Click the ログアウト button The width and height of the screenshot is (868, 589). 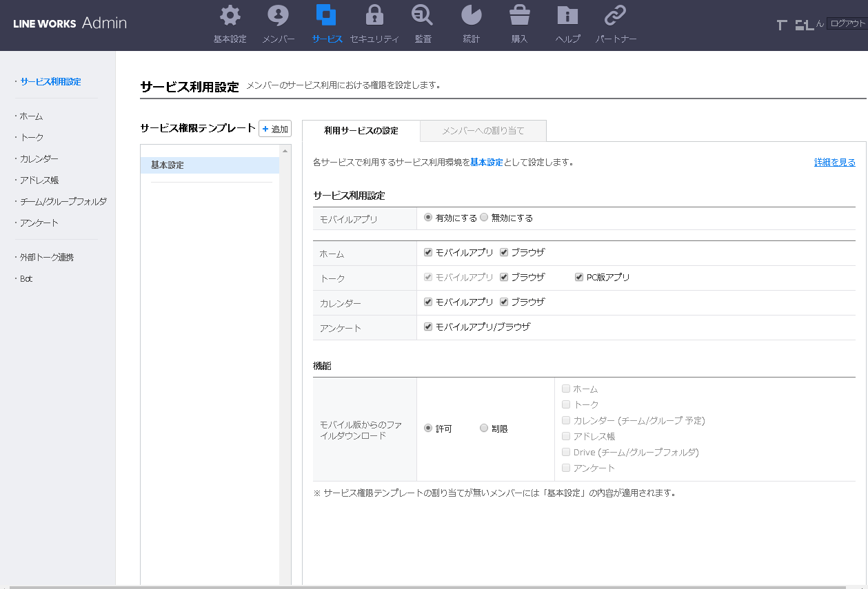(x=847, y=23)
